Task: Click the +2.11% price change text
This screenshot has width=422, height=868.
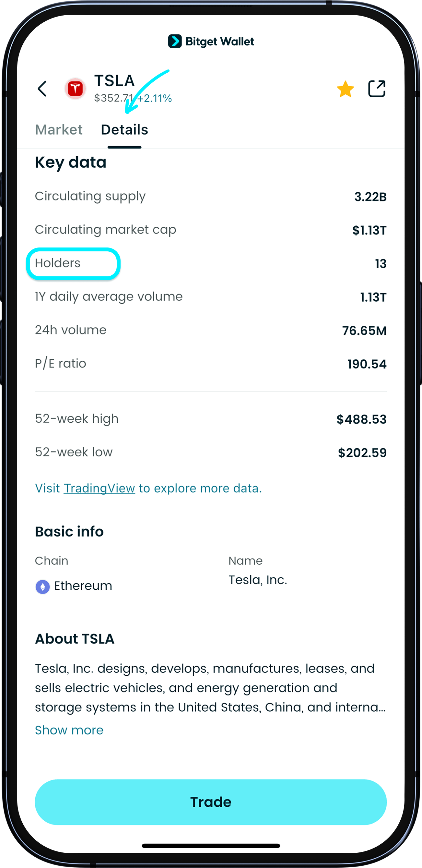Action: pos(155,98)
